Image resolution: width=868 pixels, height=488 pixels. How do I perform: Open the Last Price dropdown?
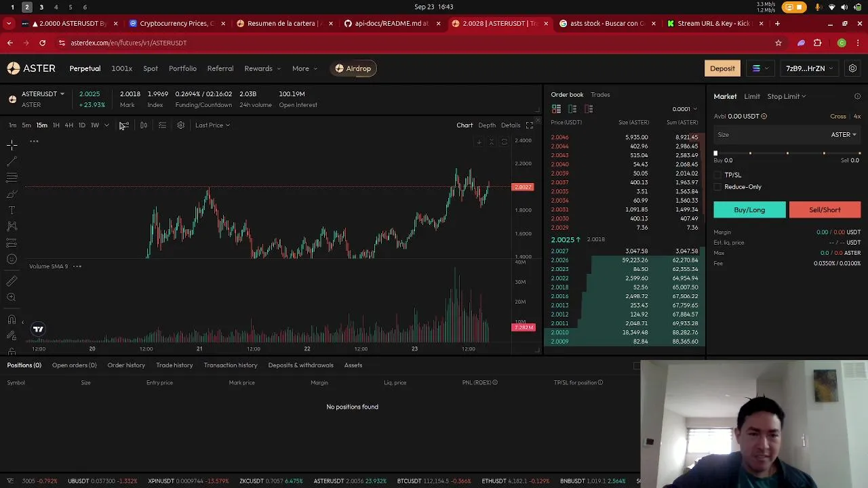212,125
